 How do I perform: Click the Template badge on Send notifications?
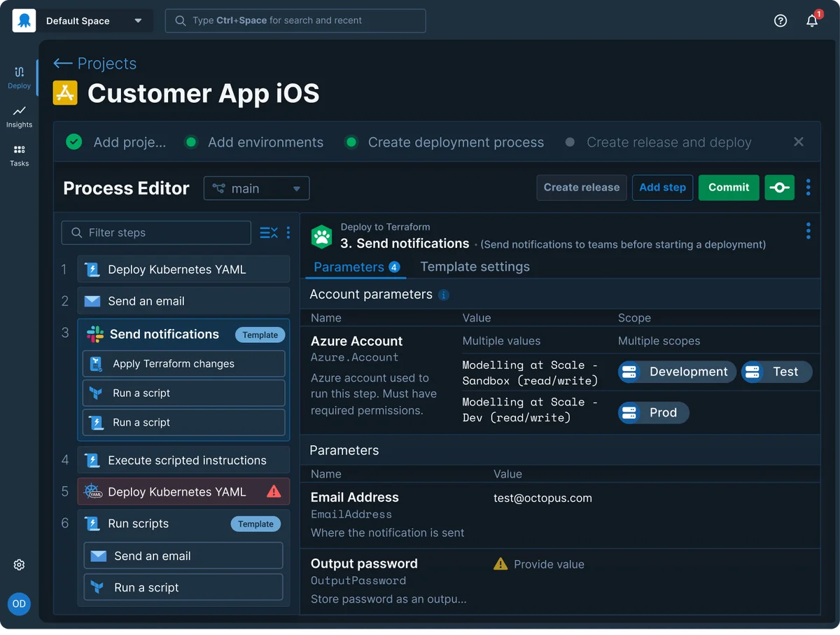[x=260, y=335]
